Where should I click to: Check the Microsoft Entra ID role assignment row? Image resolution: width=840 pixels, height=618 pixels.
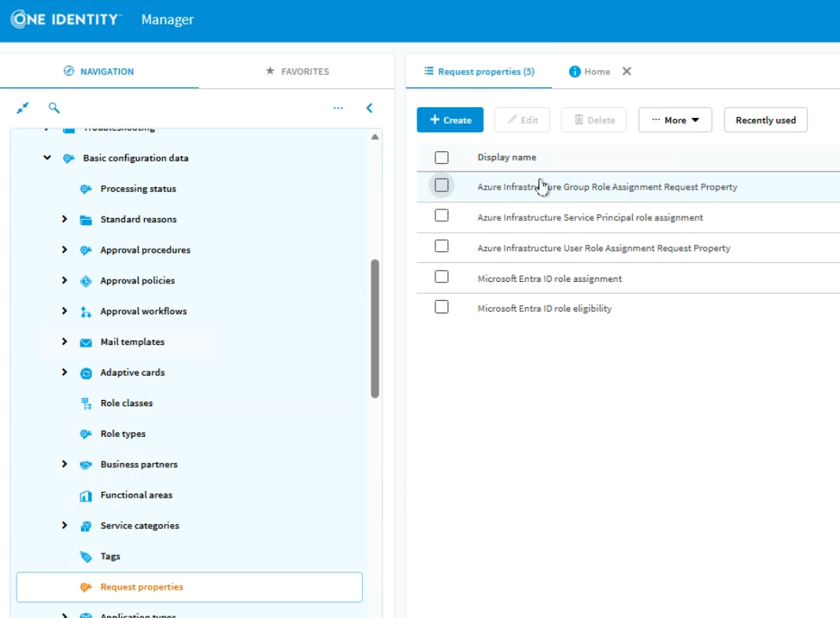442,276
